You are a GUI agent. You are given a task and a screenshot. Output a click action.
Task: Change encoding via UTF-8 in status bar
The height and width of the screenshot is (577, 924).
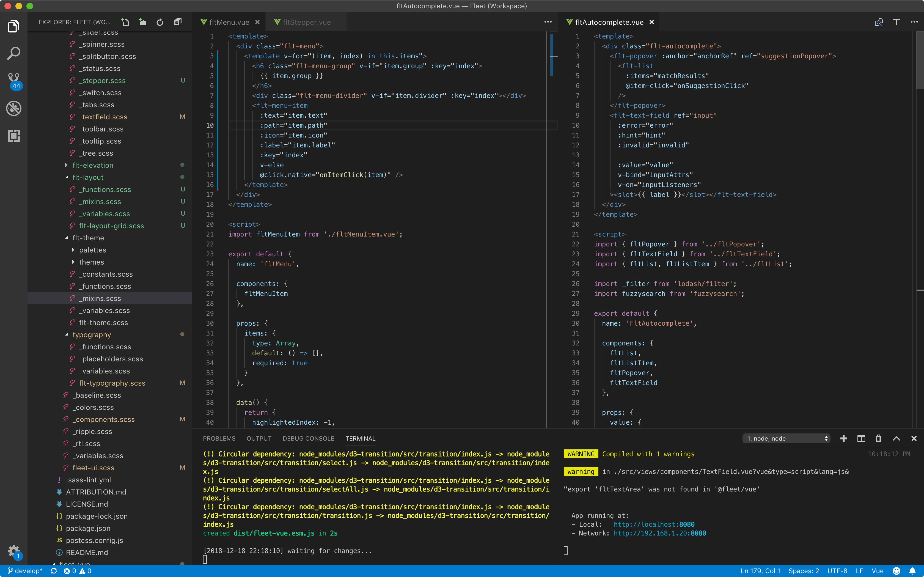[837, 571]
